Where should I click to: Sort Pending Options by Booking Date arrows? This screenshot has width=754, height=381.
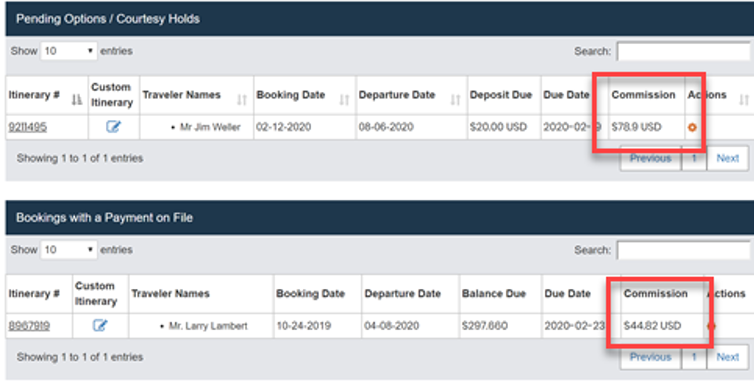(344, 100)
